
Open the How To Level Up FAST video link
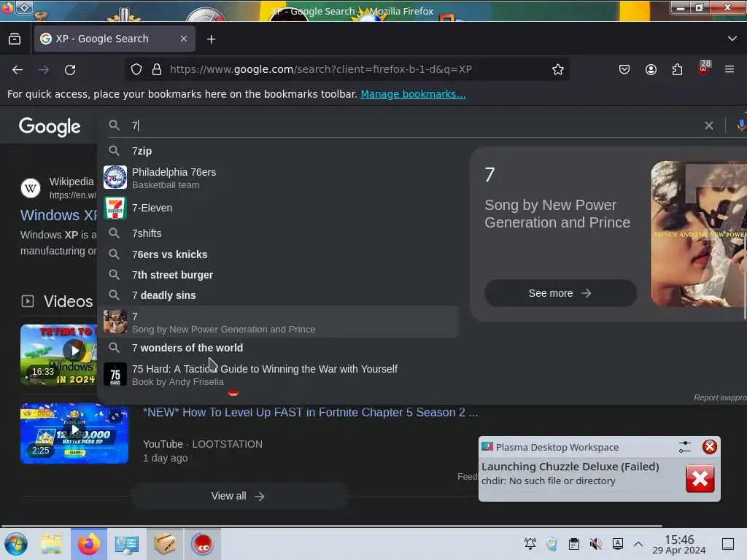pos(310,413)
